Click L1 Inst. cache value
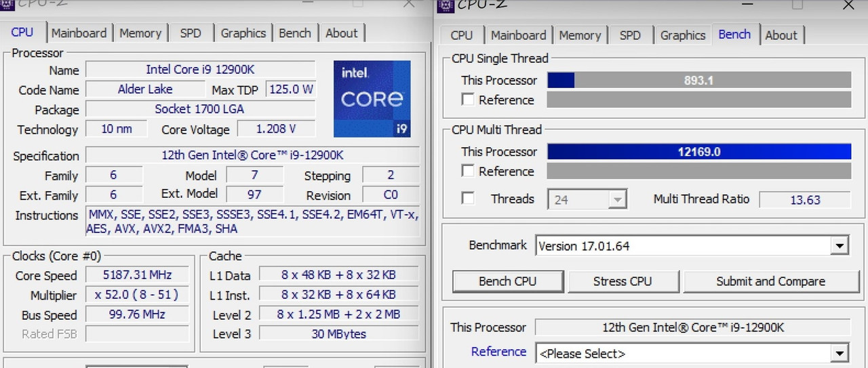Screen dimensions: 868x368 [x=338, y=295]
